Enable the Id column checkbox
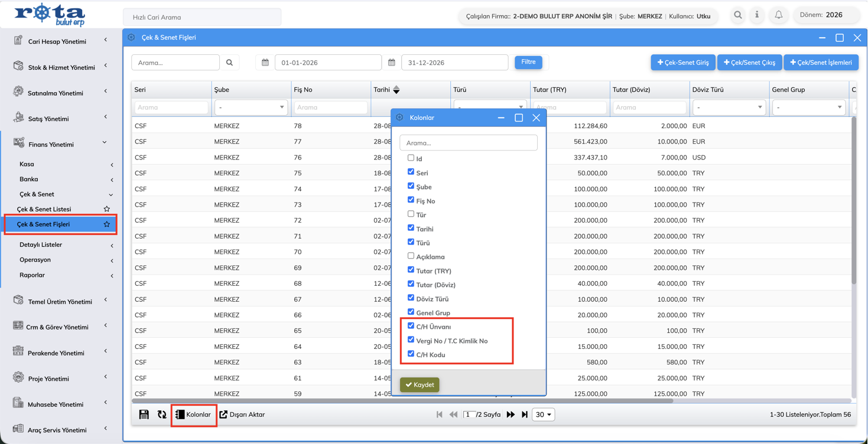This screenshot has height=444, width=868. (411, 158)
